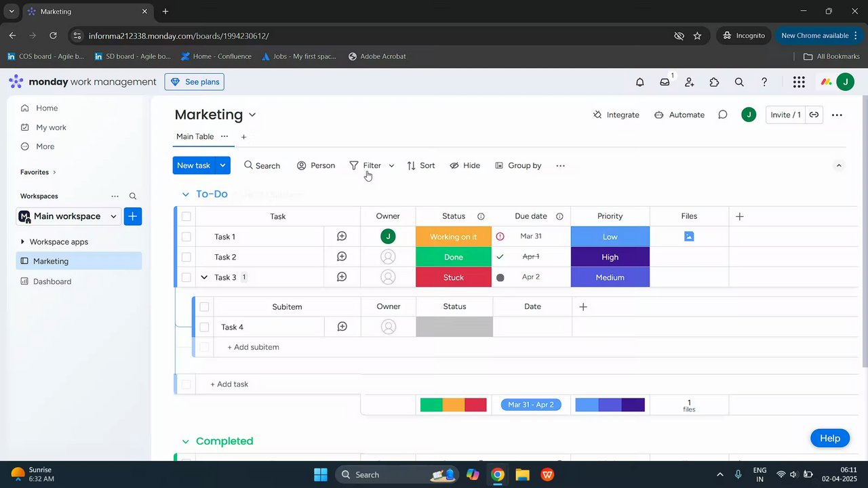Open the board discussion chat icon
Viewport: 868px width, 488px height.
tap(723, 115)
